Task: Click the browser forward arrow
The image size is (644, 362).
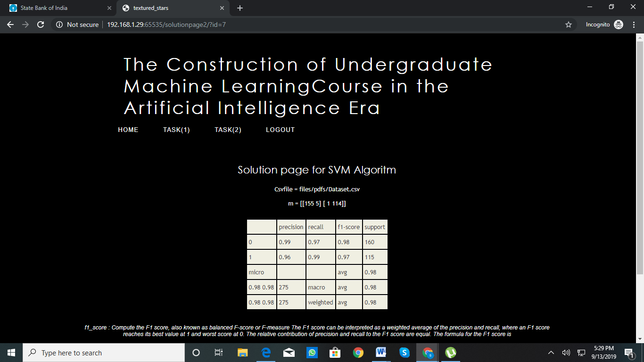Action: pos(25,25)
